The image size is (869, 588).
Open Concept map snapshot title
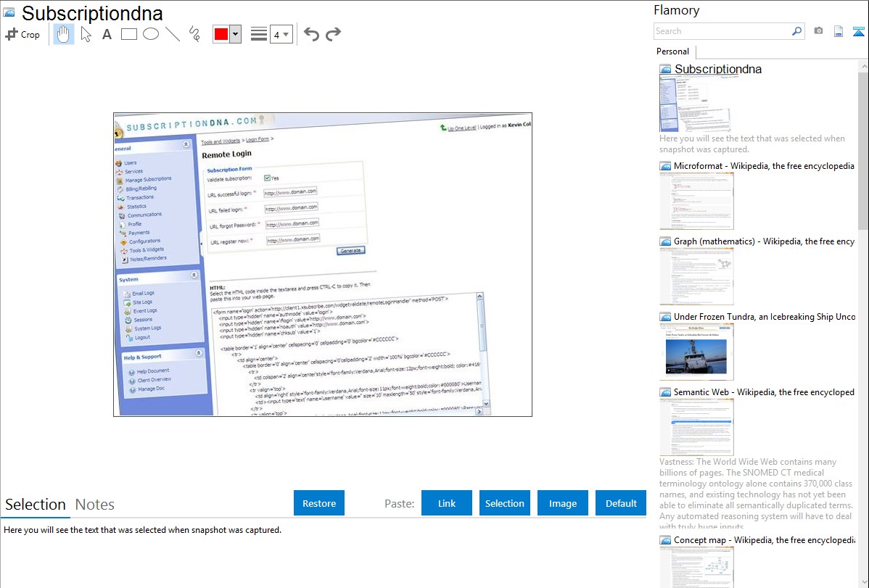(764, 539)
